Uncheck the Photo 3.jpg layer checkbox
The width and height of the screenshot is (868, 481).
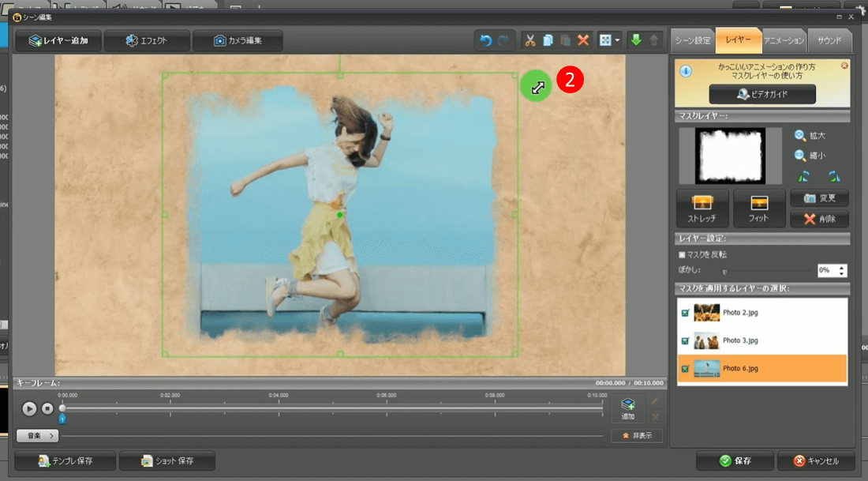(x=684, y=340)
